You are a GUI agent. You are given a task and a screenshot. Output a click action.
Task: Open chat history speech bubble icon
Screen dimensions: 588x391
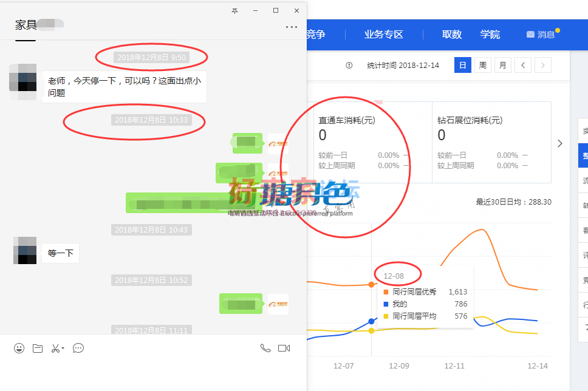click(78, 348)
